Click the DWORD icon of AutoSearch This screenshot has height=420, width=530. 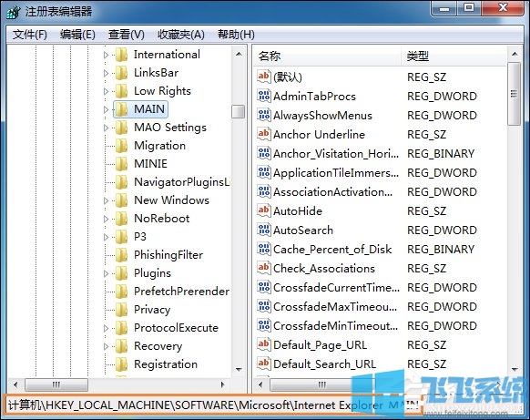264,230
